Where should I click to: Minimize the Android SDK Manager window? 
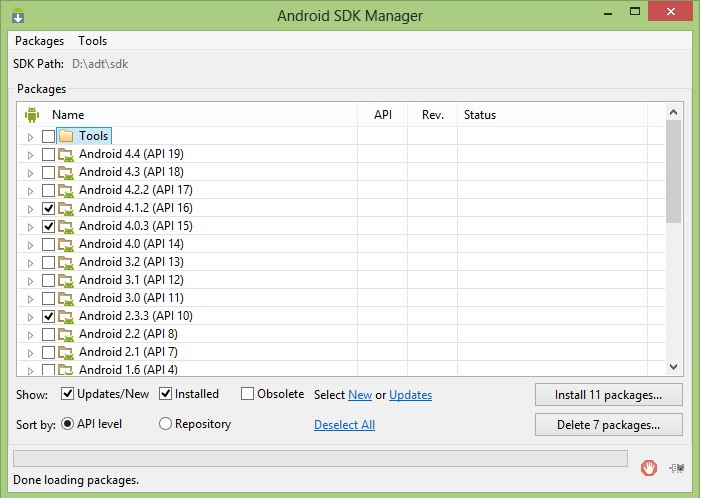[608, 13]
